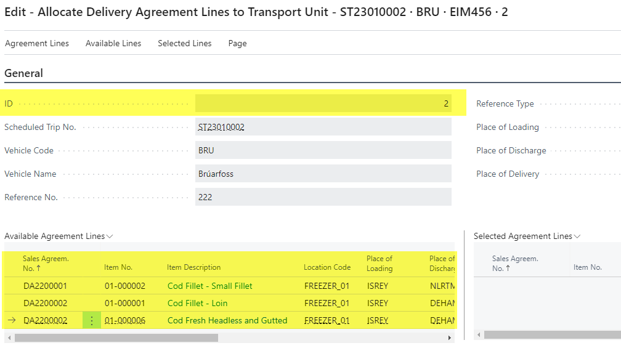
Task: Open the Agreement Lines menu
Action: (x=37, y=43)
